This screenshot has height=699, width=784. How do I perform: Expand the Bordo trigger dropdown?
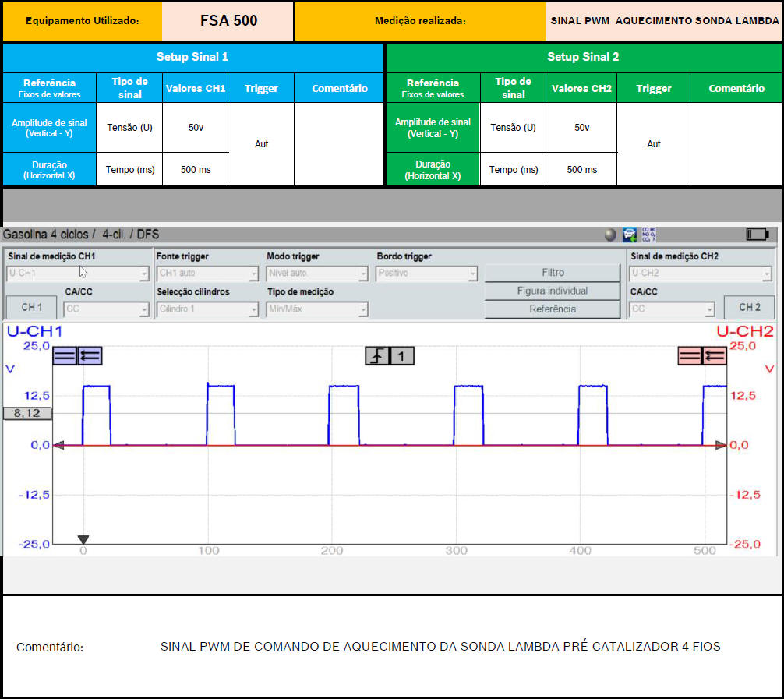427,274
